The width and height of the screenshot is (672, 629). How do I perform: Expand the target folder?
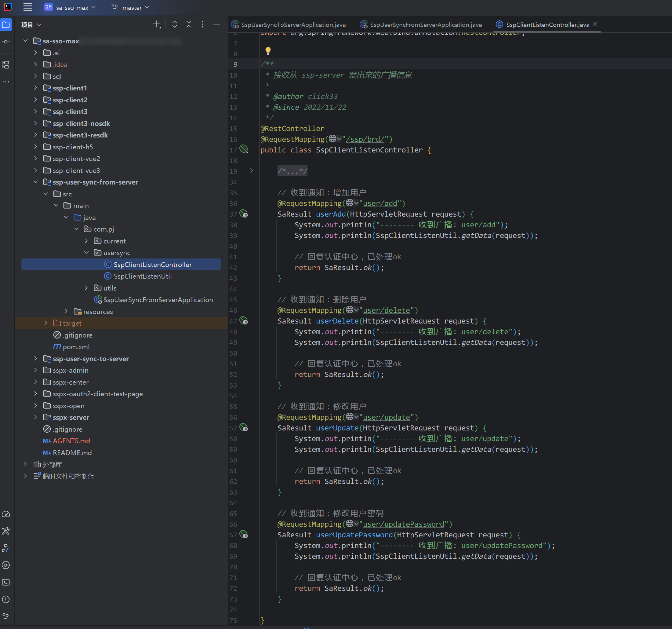point(46,323)
